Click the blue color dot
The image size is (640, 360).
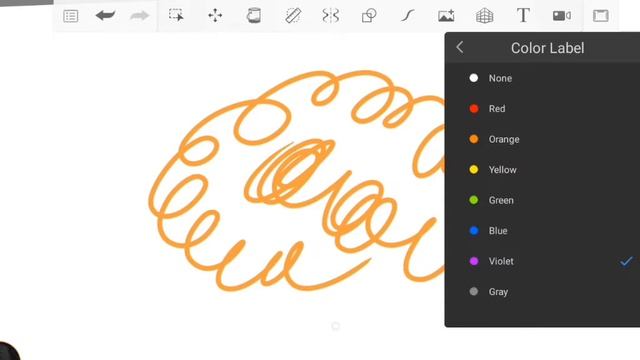pyautogui.click(x=473, y=231)
